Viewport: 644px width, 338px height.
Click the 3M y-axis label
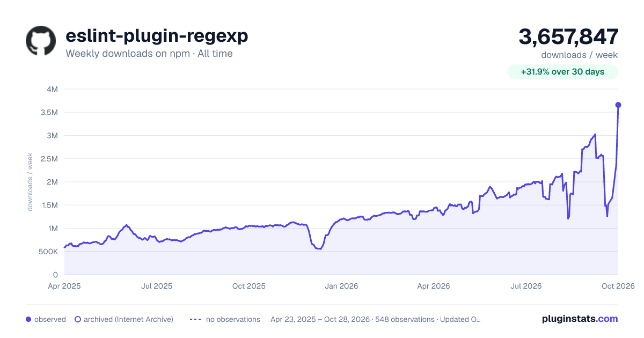[x=53, y=135]
